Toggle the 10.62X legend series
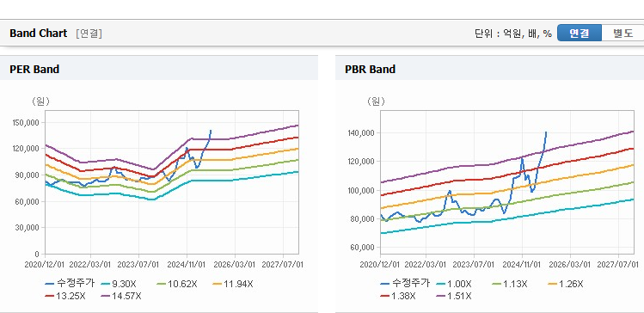The image size is (644, 313). click(x=177, y=284)
